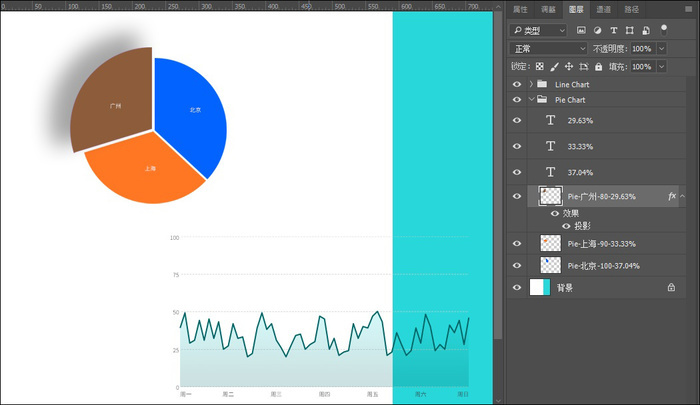Click the 背景 layer name
The height and width of the screenshot is (405, 700).
(564, 288)
